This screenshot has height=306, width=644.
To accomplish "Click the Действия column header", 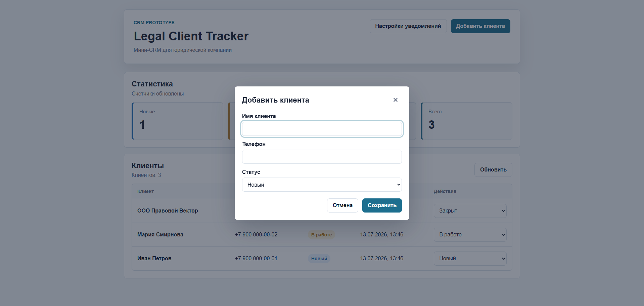I will click(x=445, y=191).
